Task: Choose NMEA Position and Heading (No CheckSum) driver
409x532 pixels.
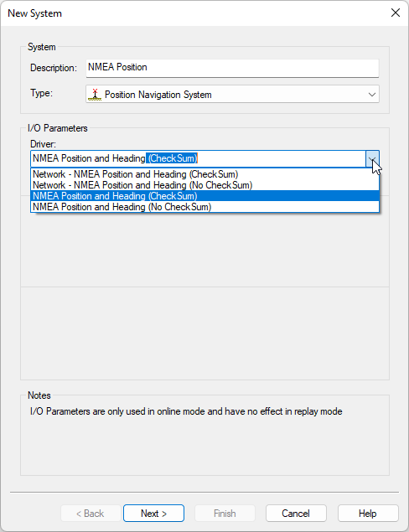Action: click(204, 207)
